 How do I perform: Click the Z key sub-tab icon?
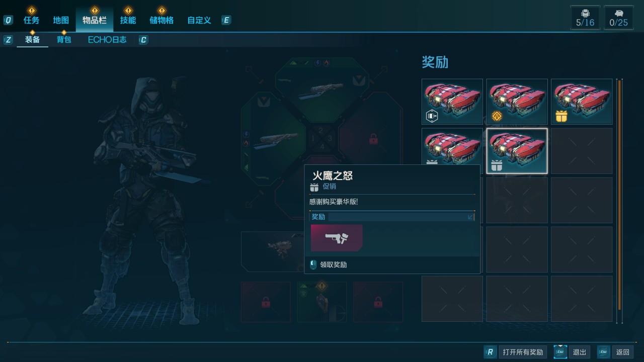pyautogui.click(x=8, y=40)
